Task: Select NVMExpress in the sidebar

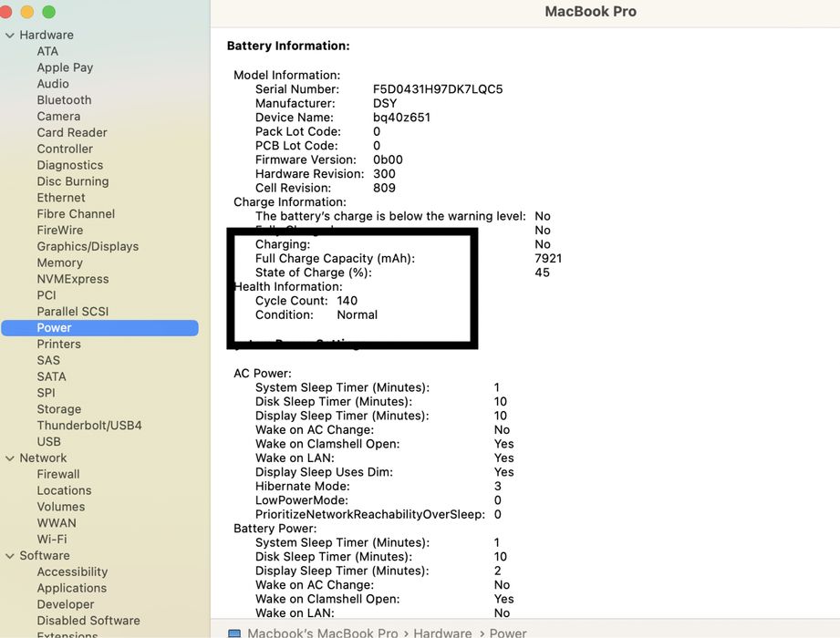Action: (73, 279)
